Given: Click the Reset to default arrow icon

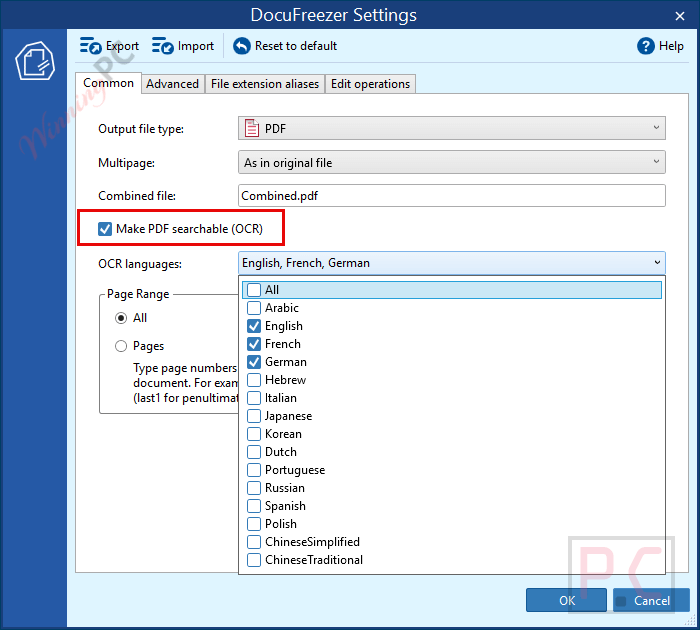Looking at the screenshot, I should tap(242, 46).
